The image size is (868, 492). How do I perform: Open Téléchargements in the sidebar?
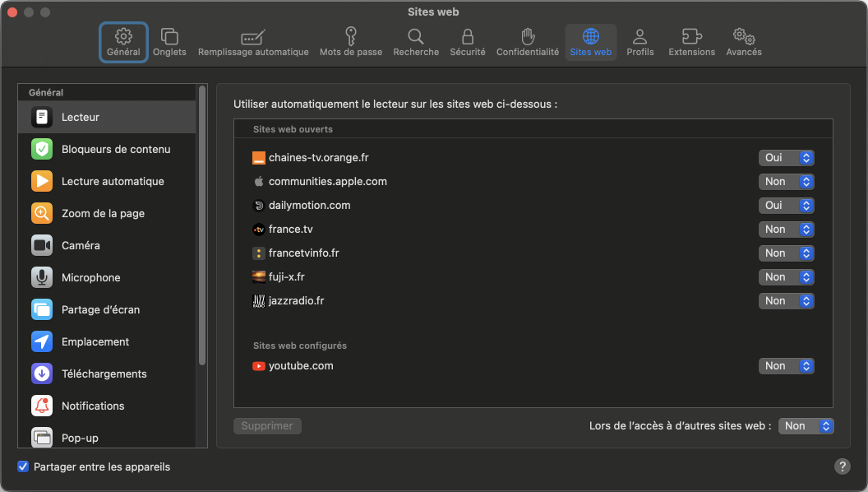click(104, 374)
